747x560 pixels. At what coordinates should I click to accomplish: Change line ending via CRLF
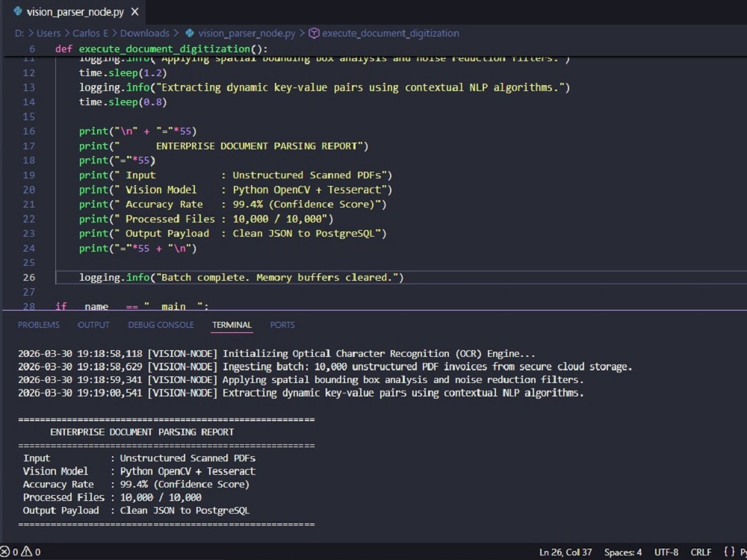point(701,553)
